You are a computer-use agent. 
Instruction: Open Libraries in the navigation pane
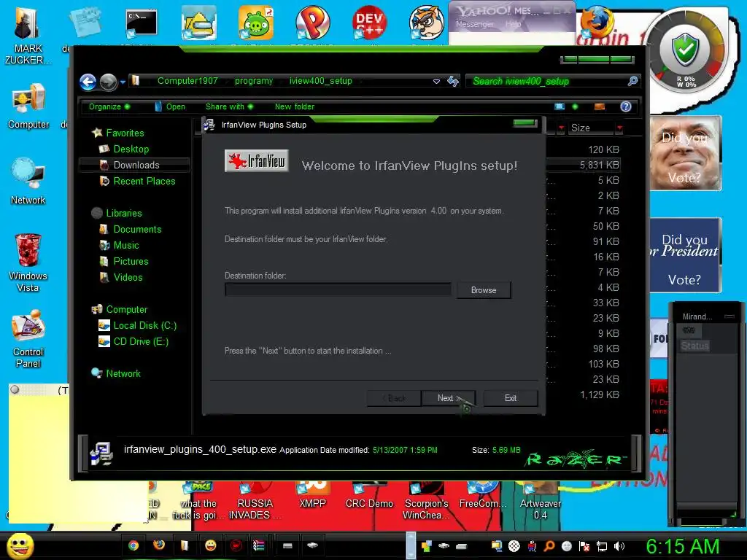coord(123,213)
